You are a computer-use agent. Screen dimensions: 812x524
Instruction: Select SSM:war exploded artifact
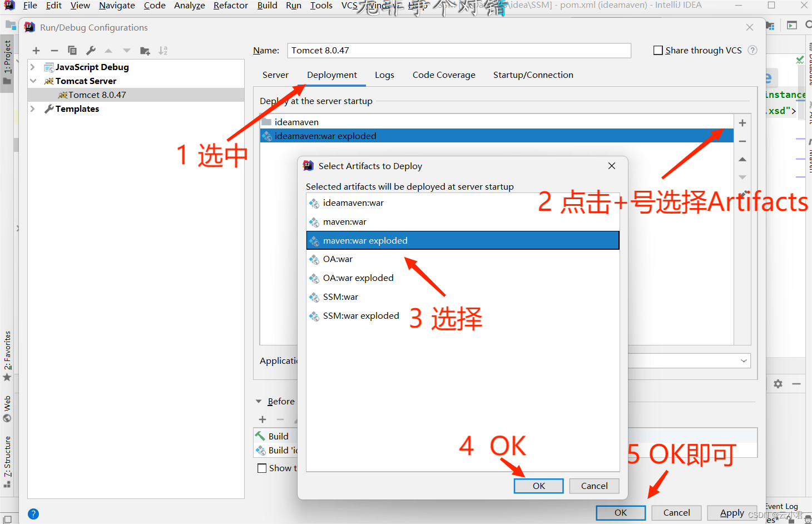[463, 316]
